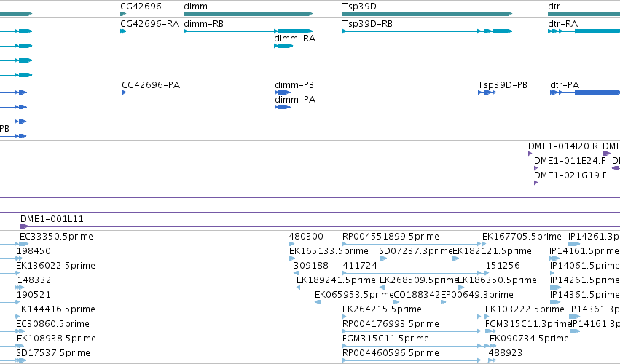This screenshot has width=620, height=364.
Task: Select the EK090734.5prime EST label
Action: [x=529, y=339]
